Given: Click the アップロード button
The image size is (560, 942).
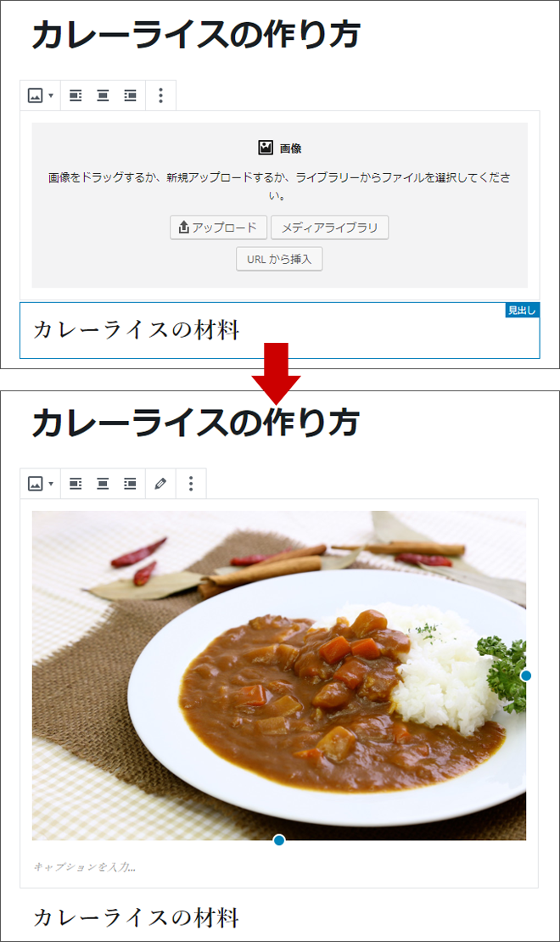Looking at the screenshot, I should click(x=218, y=227).
